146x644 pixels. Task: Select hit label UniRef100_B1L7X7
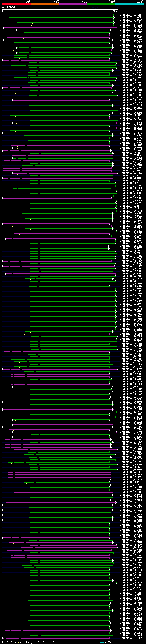pos(131,58)
